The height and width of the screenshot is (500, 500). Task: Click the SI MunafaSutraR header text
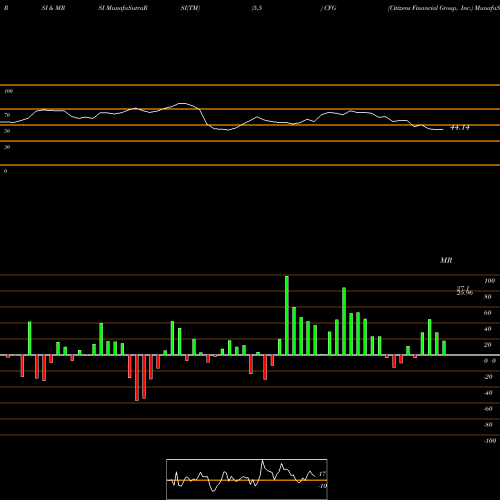click(123, 8)
